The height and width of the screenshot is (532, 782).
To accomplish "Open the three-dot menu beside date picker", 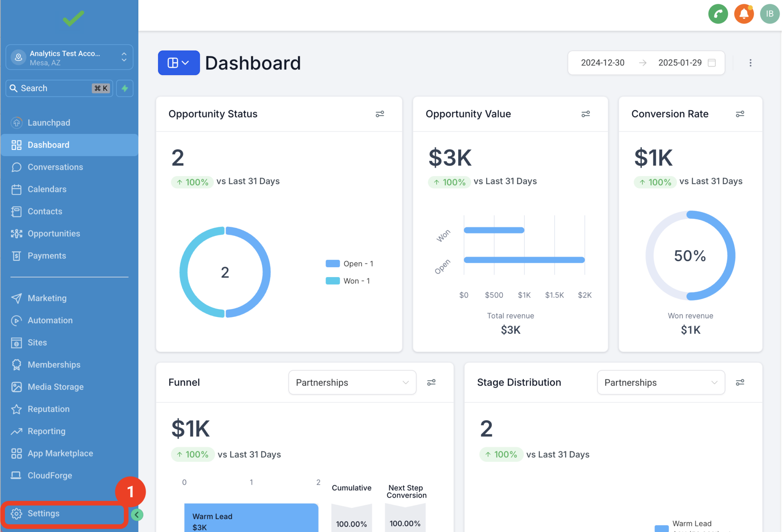I will point(750,63).
